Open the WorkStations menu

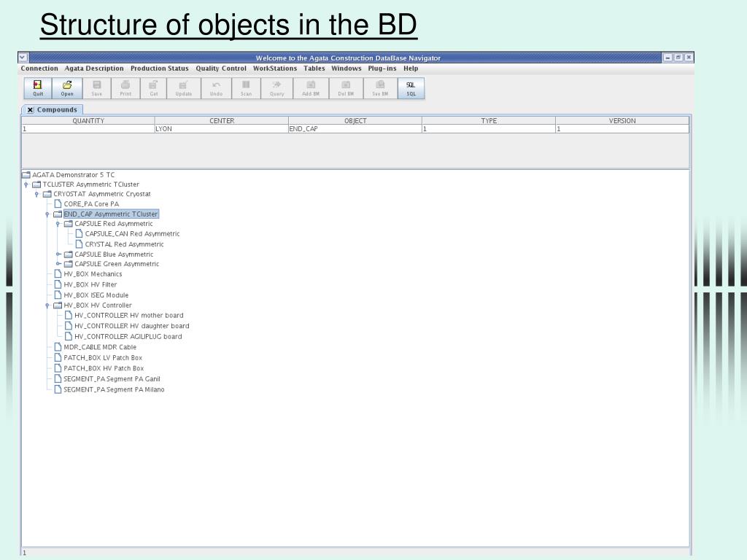(x=275, y=69)
